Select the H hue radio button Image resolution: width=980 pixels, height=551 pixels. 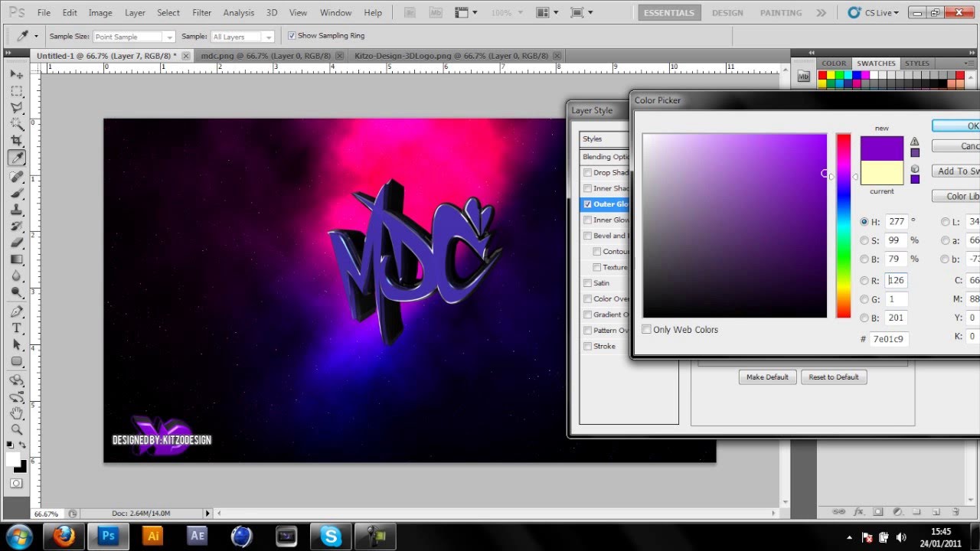point(864,222)
